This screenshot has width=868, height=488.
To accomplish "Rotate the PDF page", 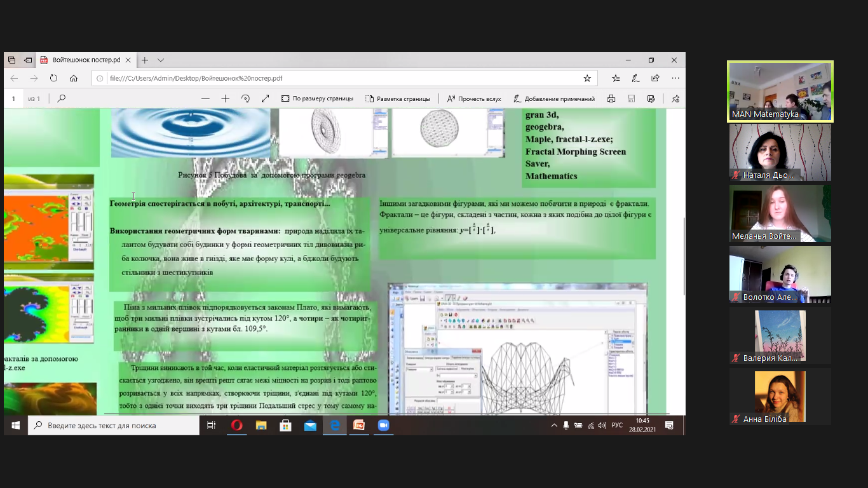I will [245, 98].
